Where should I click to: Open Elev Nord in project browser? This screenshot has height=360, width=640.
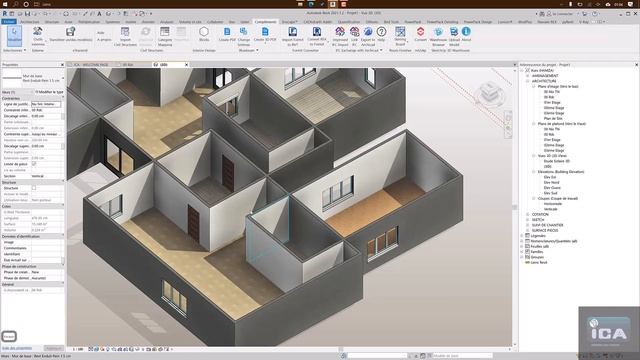tap(551, 182)
